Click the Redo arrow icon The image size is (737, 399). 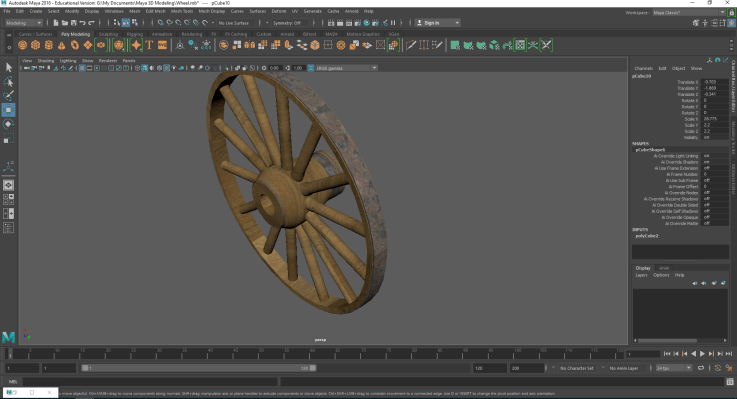[92, 23]
